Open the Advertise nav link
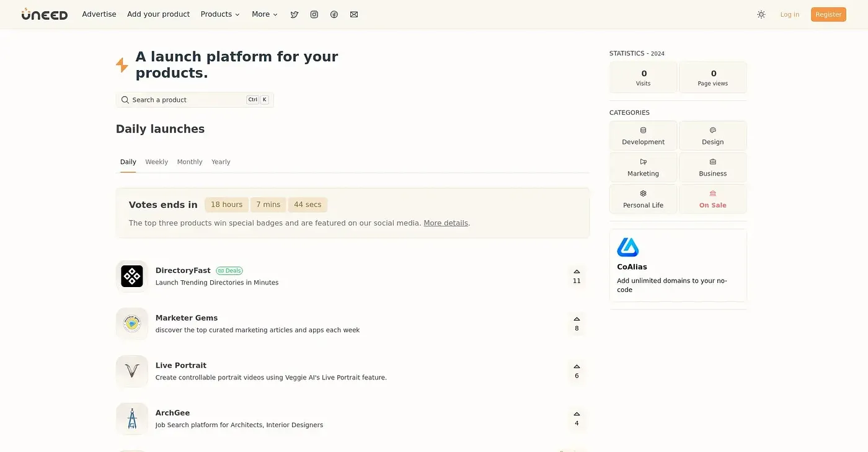The image size is (868, 452). (99, 14)
